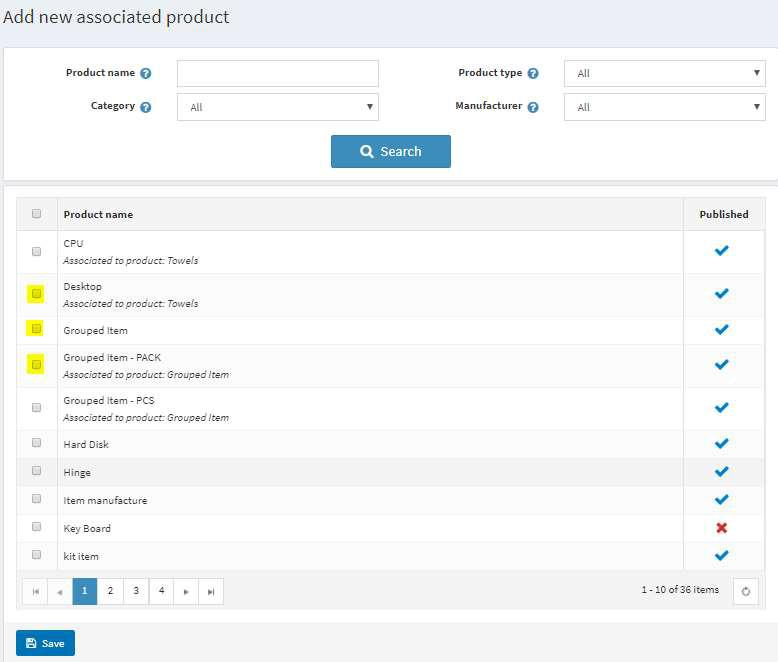Click the 'Key Board' product name
This screenshot has width=778, height=662.
pyautogui.click(x=87, y=529)
